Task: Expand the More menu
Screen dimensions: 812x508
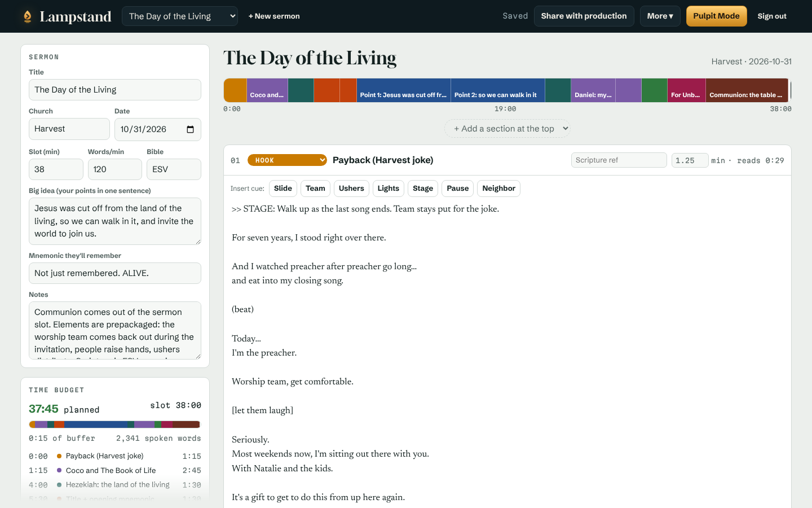Action: click(x=660, y=16)
